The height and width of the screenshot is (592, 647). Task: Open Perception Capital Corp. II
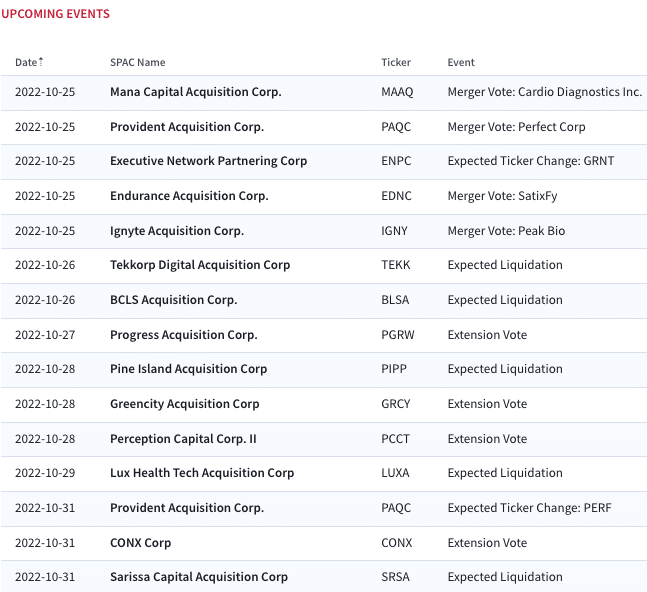click(x=183, y=439)
